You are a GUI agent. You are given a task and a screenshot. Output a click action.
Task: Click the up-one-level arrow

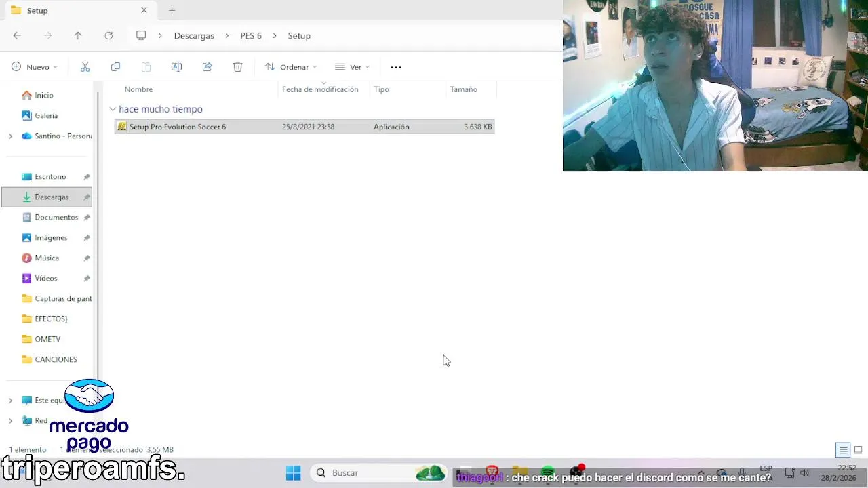78,35
